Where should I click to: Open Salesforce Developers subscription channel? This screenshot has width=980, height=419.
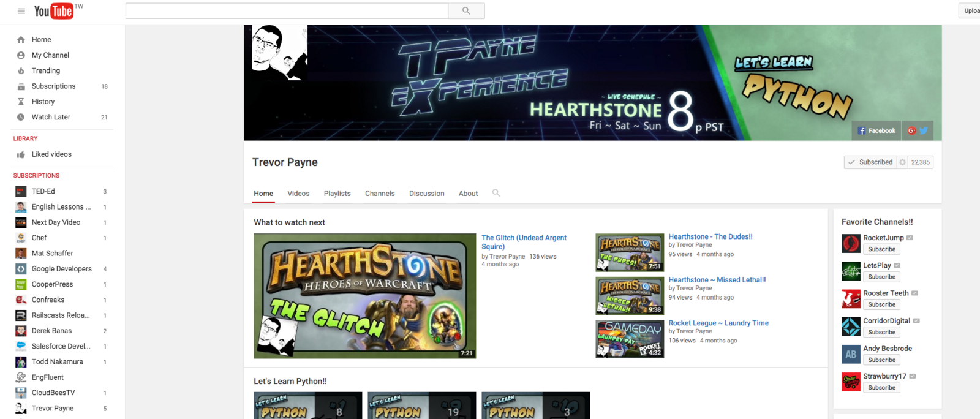pos(61,346)
